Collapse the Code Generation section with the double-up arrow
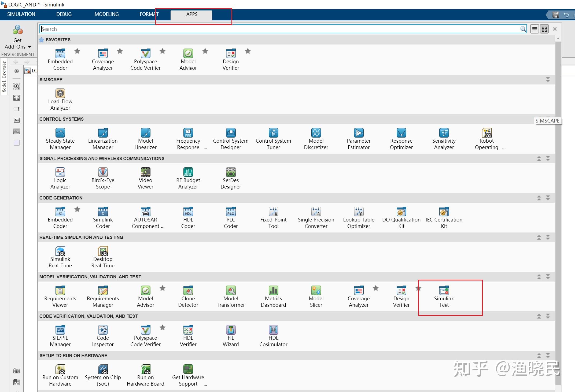 click(x=539, y=198)
